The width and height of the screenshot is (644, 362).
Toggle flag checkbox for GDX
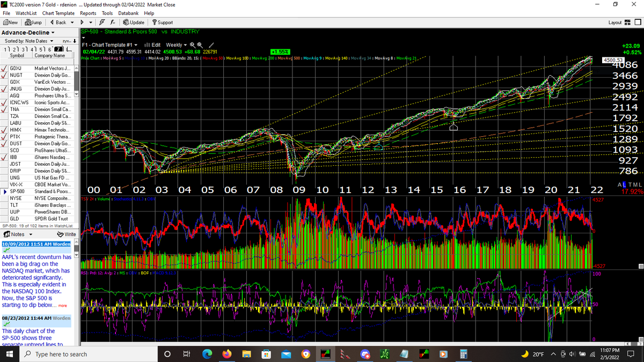click(x=4, y=82)
